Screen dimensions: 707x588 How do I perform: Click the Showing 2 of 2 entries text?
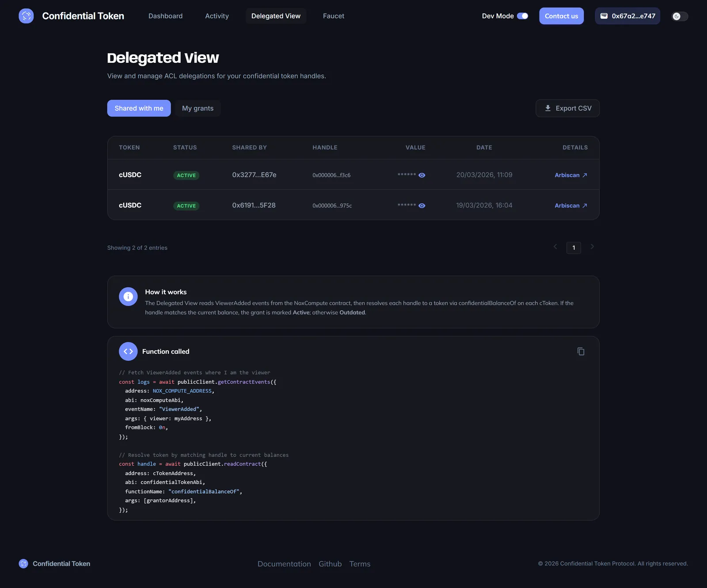coord(137,248)
